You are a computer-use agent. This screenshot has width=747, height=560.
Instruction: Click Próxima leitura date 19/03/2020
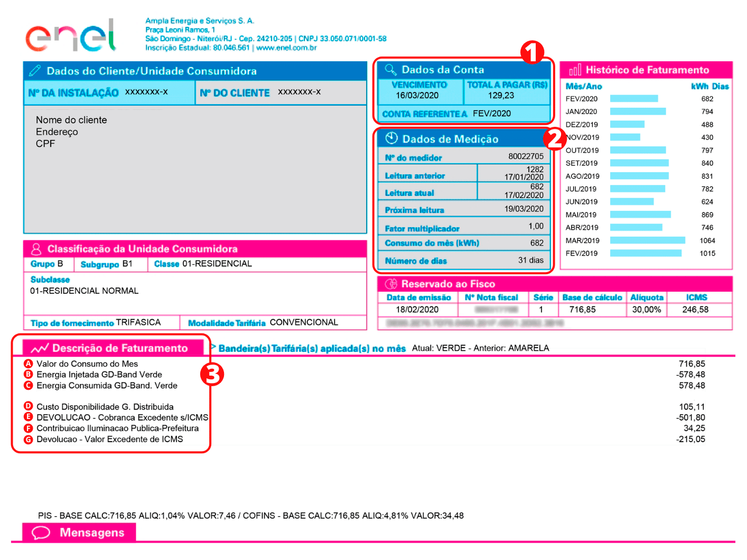524,209
